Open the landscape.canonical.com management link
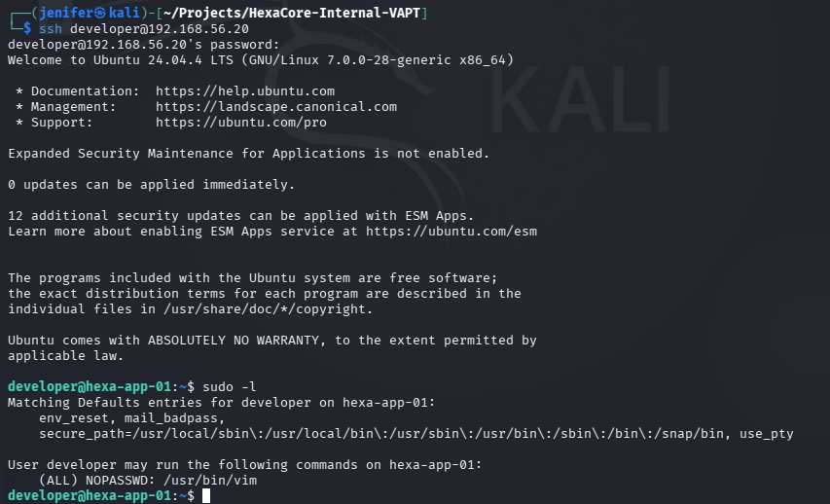This screenshot has height=504, width=830. tap(276, 106)
